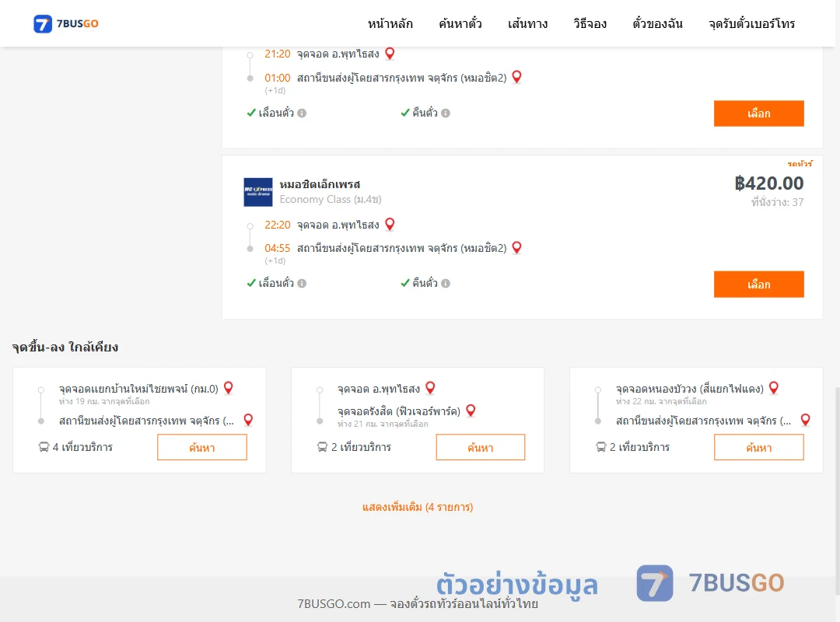The height and width of the screenshot is (622, 840).
Task: Click the ฿420.00 price text
Action: coord(768,183)
